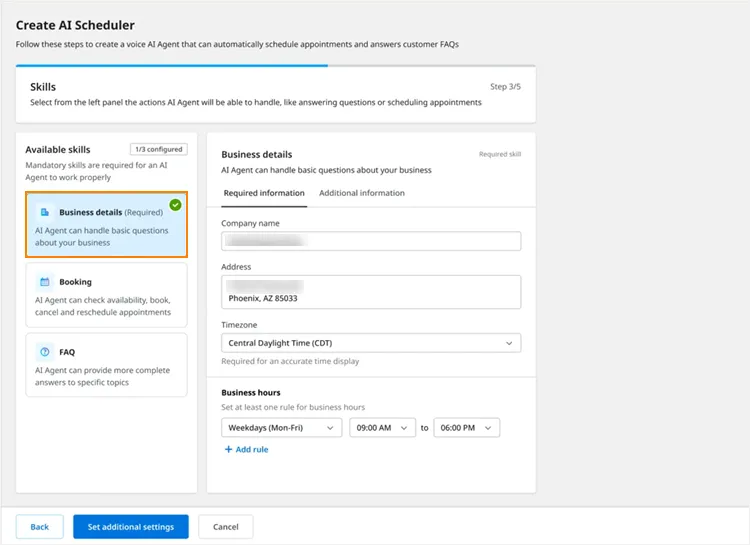Select the Booking skill card
The height and width of the screenshot is (545, 750).
(106, 295)
